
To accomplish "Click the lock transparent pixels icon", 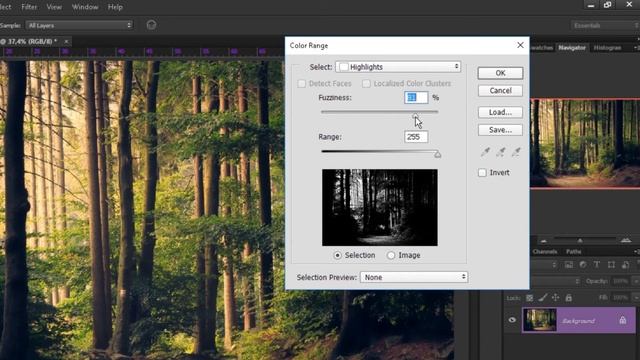I will point(529,298).
